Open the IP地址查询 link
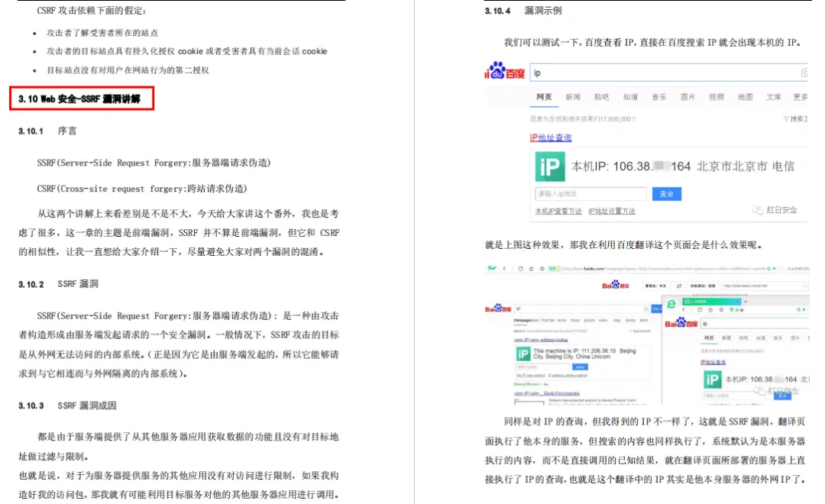This screenshot has width=825, height=504. (x=550, y=137)
